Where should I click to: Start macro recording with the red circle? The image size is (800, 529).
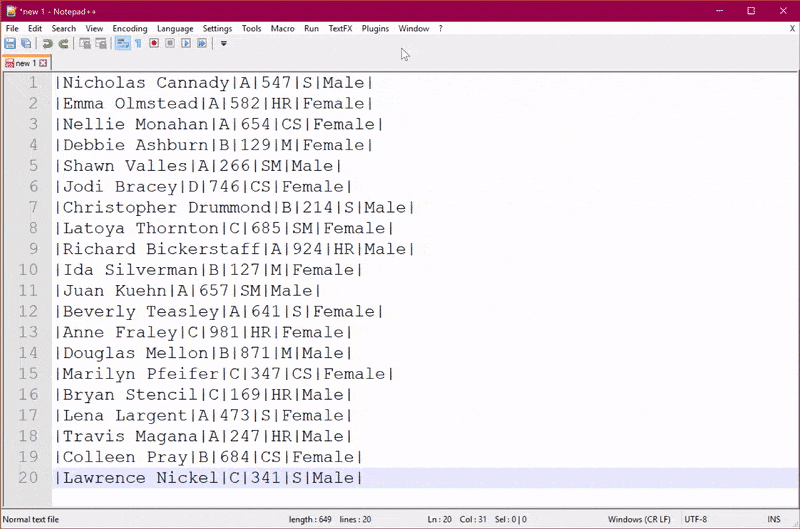tap(154, 44)
